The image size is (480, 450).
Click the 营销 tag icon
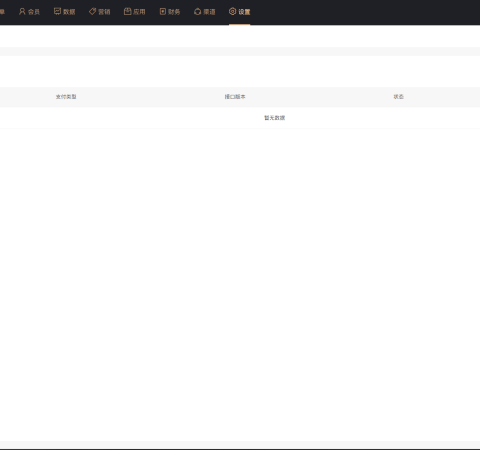point(92,11)
